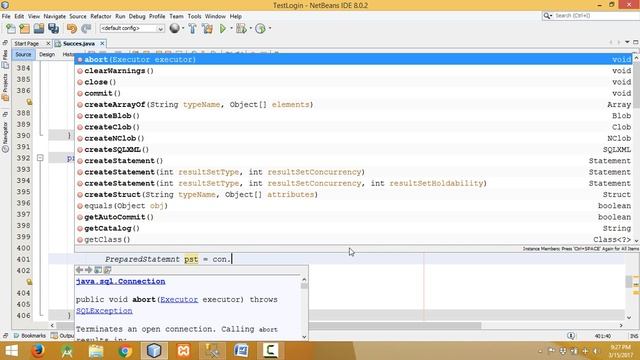The height and width of the screenshot is (360, 640).
Task: Expand the Run Project dropdown arrow
Action: pyautogui.click(x=231, y=29)
